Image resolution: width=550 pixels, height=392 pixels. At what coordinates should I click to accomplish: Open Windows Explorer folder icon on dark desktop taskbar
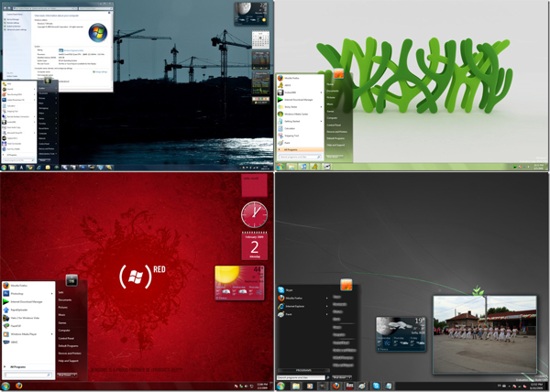[x=296, y=386]
